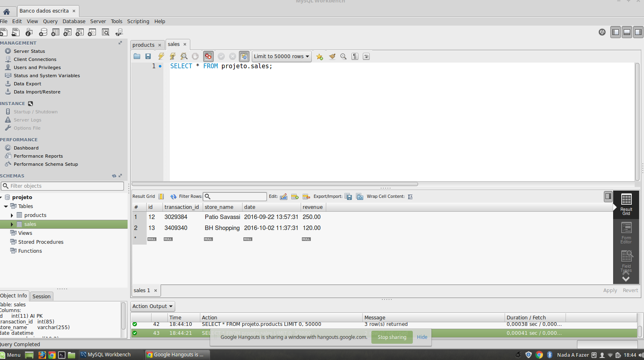Open preferences gear icon

(x=602, y=32)
